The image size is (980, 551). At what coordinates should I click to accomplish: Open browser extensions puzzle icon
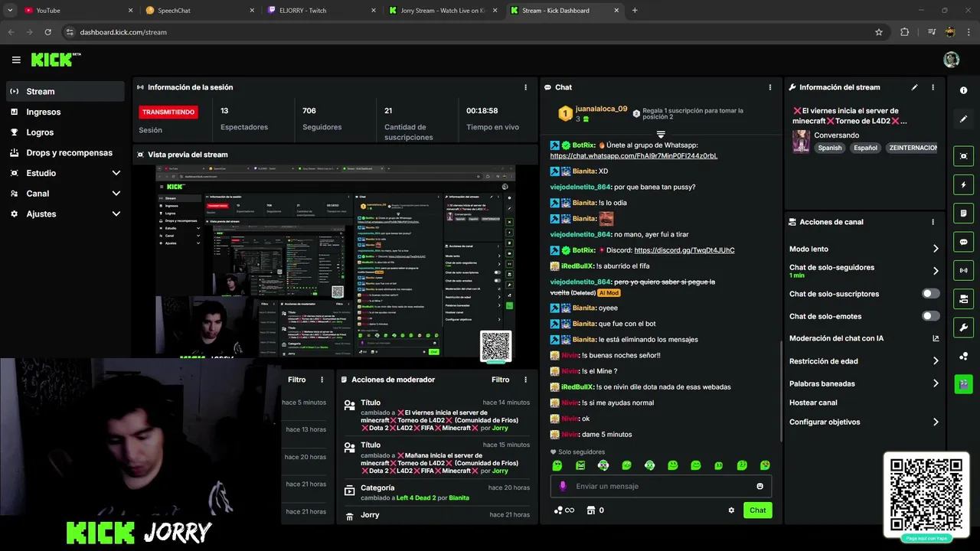[904, 32]
